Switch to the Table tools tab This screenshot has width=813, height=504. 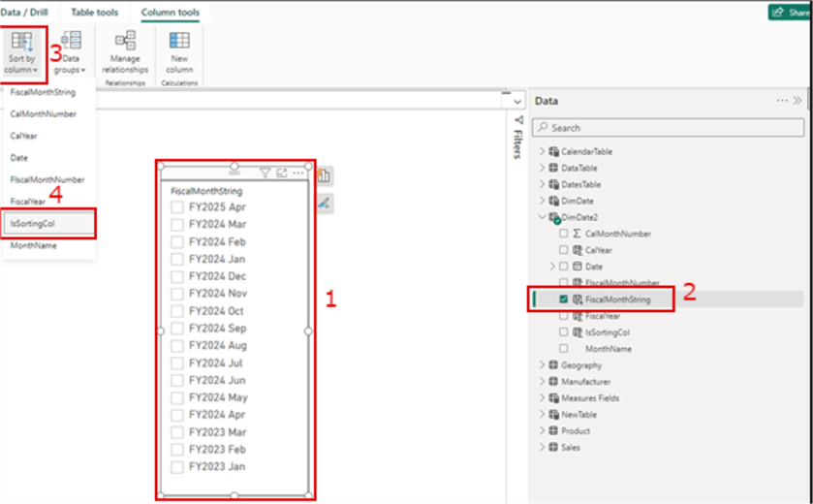point(94,12)
